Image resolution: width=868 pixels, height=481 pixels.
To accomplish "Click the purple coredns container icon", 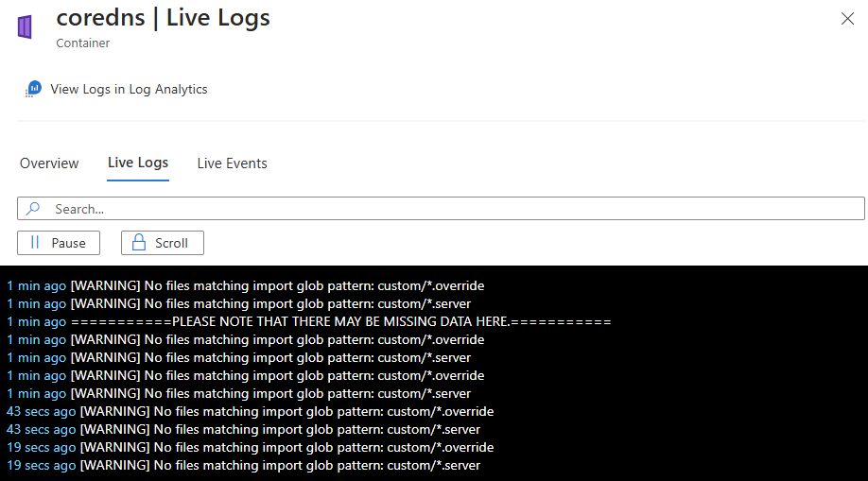I will click(x=25, y=26).
